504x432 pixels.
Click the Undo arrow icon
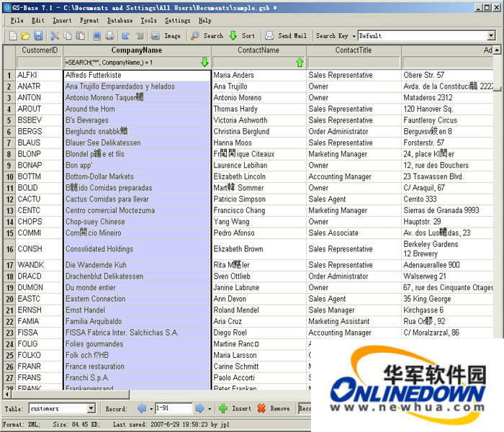click(126, 36)
